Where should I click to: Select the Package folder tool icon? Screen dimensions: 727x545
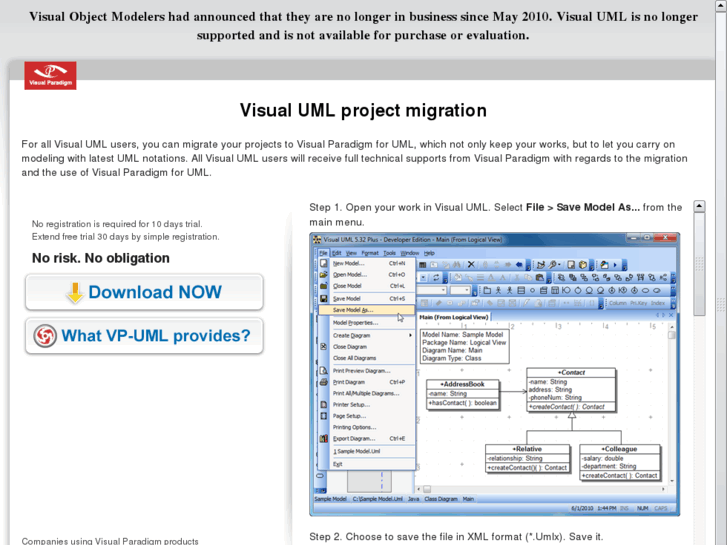(487, 291)
